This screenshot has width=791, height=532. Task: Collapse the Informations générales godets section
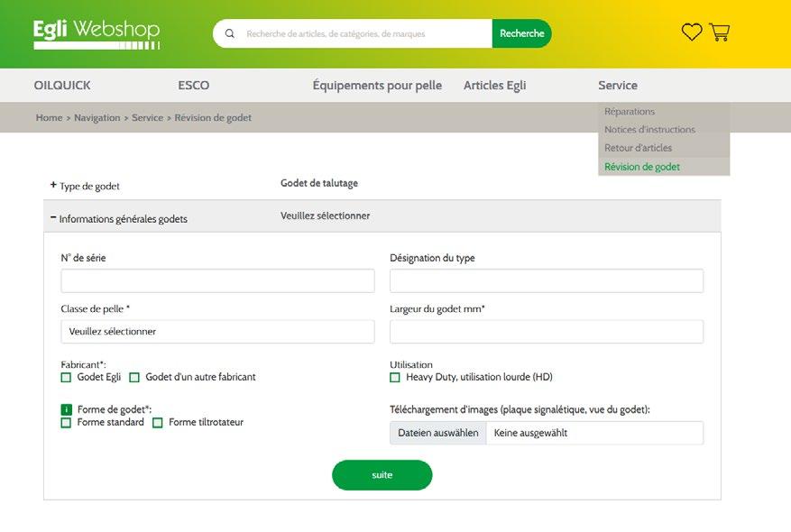(x=54, y=217)
